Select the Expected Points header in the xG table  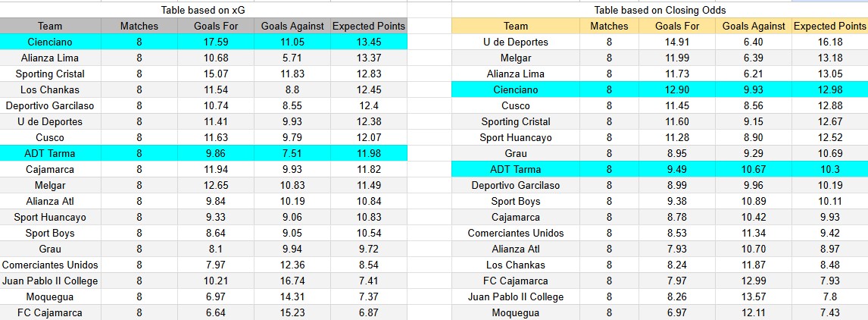[369, 26]
